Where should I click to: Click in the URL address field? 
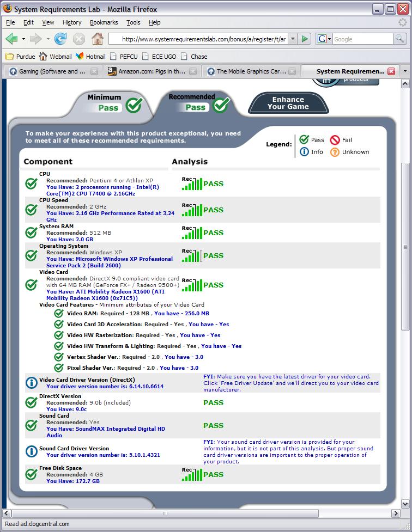pyautogui.click(x=198, y=39)
